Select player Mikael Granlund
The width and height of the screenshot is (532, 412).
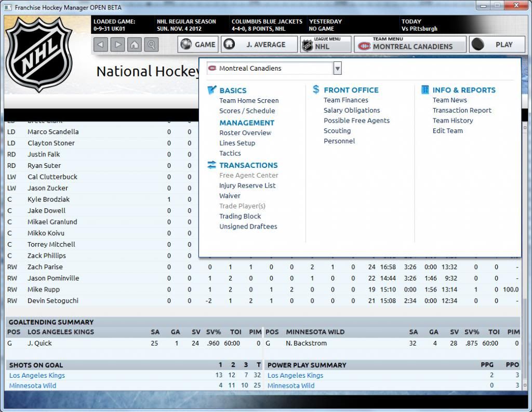(52, 222)
